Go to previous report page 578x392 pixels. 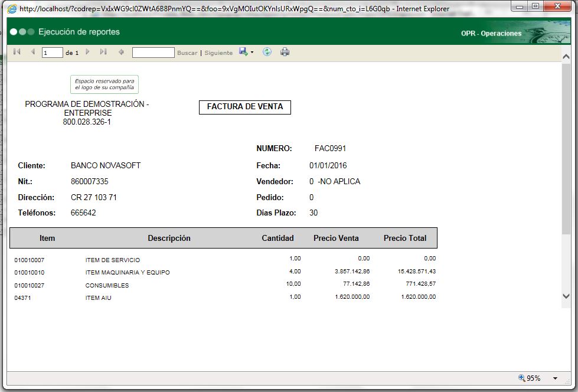33,51
